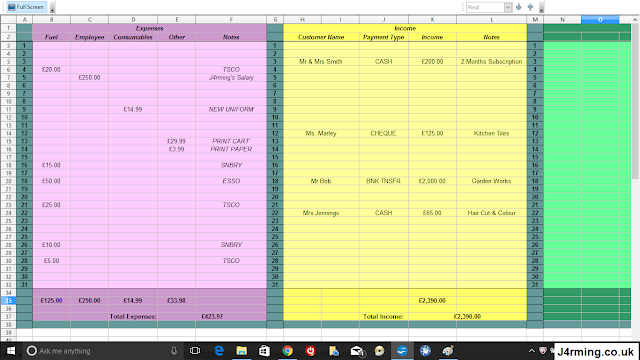Click the £200.00 income cell
The width and height of the screenshot is (640, 360).
(x=432, y=62)
